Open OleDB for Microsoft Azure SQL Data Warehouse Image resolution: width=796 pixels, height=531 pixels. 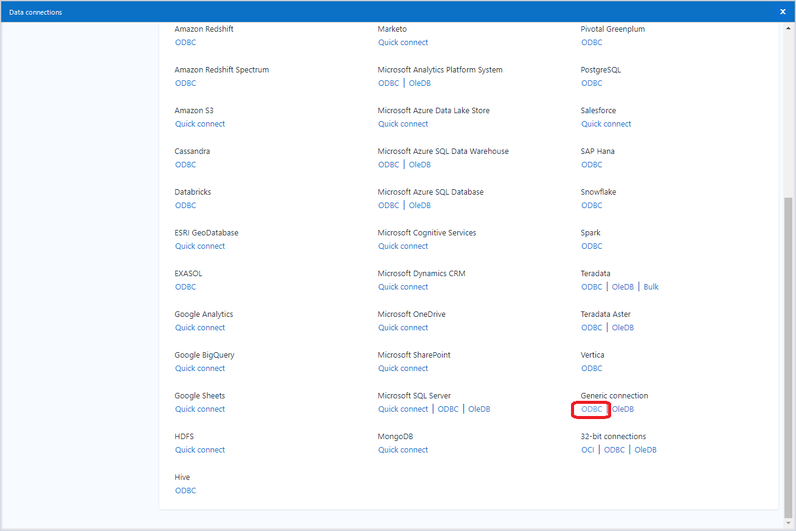click(x=420, y=164)
